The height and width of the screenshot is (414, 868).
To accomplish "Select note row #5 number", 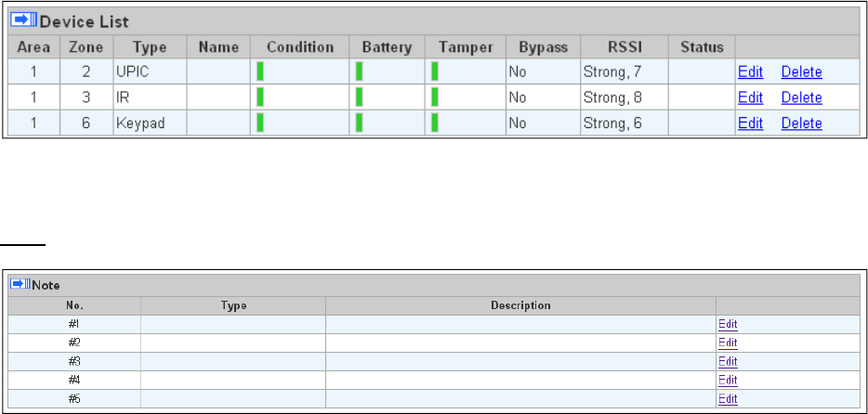I will click(74, 399).
